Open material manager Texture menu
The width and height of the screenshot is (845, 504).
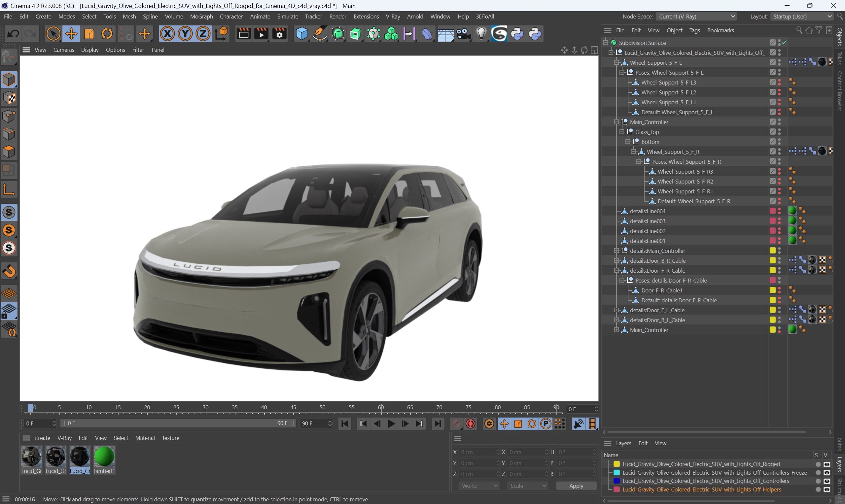point(171,438)
